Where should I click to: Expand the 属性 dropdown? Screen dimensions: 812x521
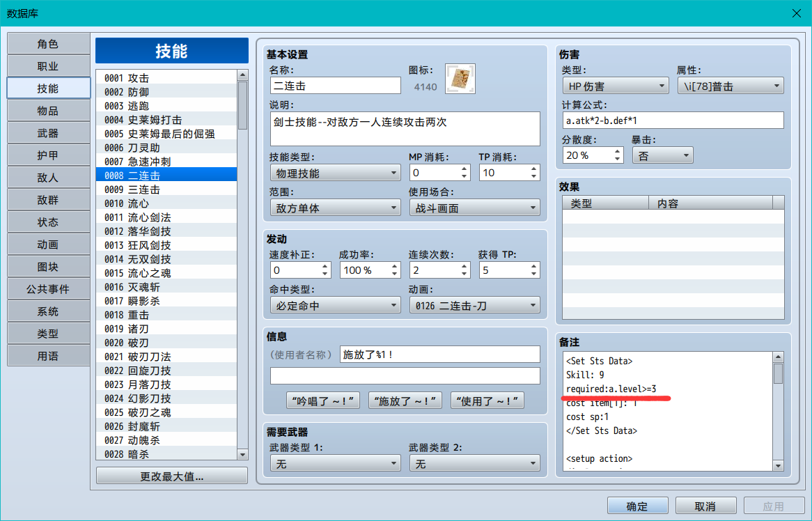tap(731, 86)
